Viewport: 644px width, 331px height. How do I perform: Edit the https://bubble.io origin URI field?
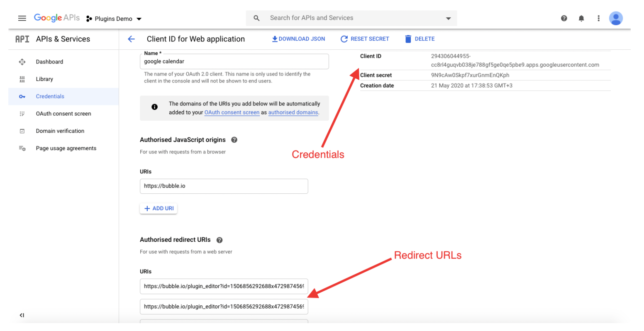point(224,186)
